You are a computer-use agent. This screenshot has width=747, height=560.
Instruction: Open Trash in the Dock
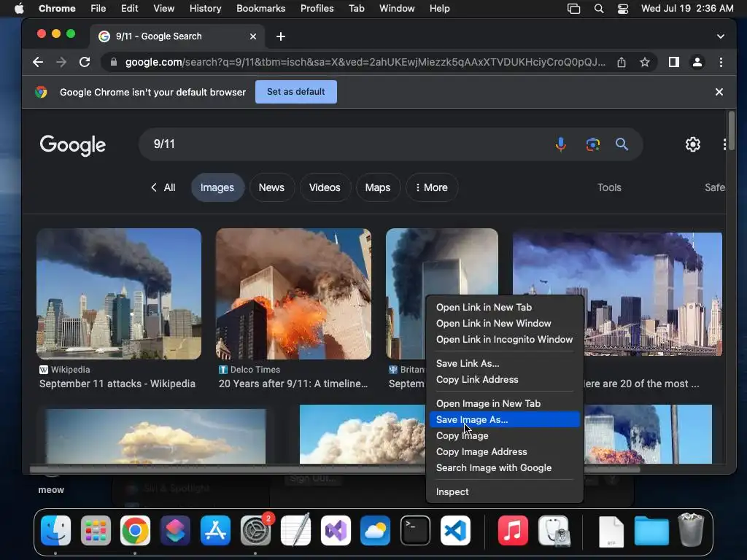click(691, 529)
